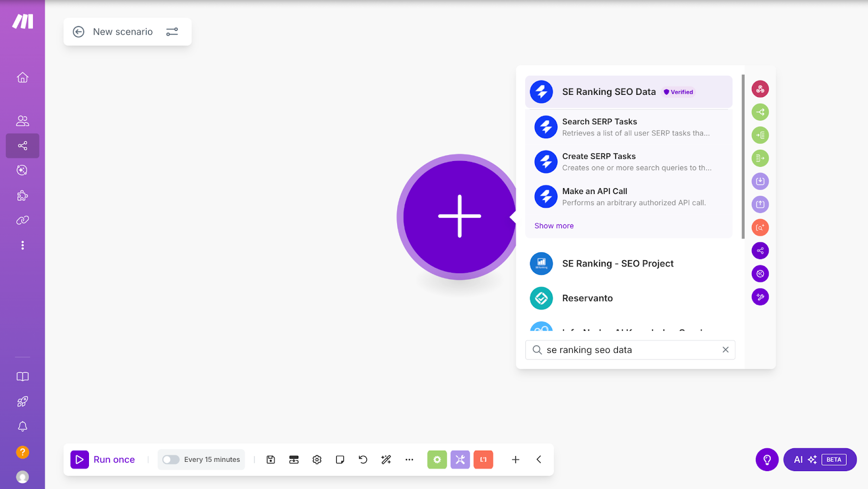Click the save scenario icon in bottom toolbar

tap(270, 459)
